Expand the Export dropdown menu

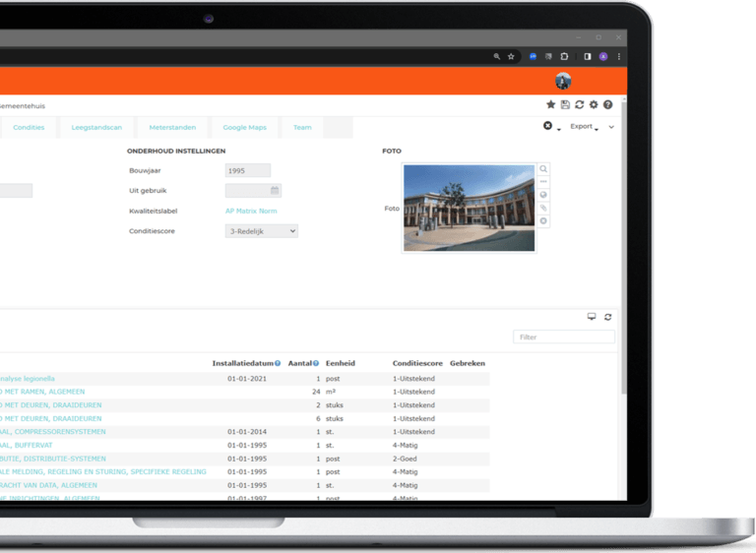[x=584, y=127]
